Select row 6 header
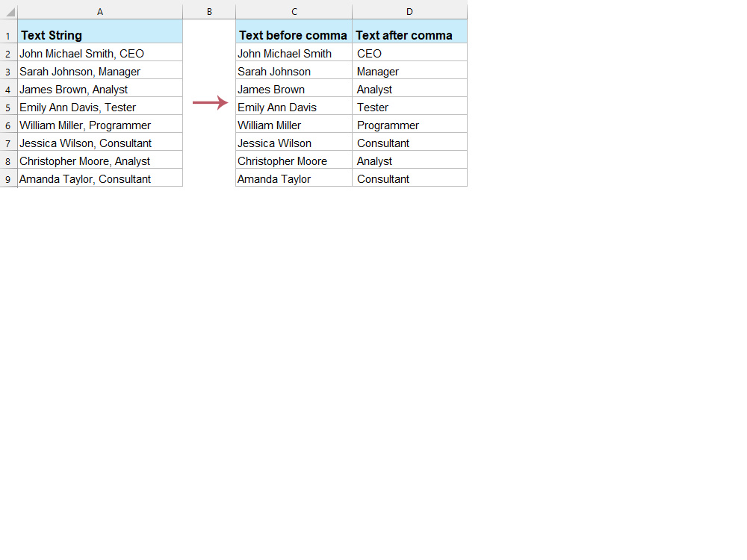 (x=8, y=124)
